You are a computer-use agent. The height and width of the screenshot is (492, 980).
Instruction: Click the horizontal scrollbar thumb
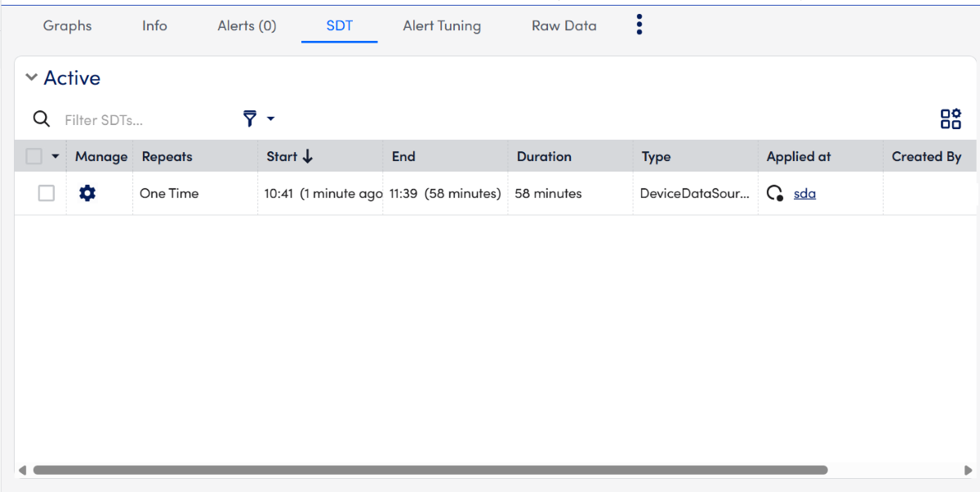pyautogui.click(x=430, y=470)
